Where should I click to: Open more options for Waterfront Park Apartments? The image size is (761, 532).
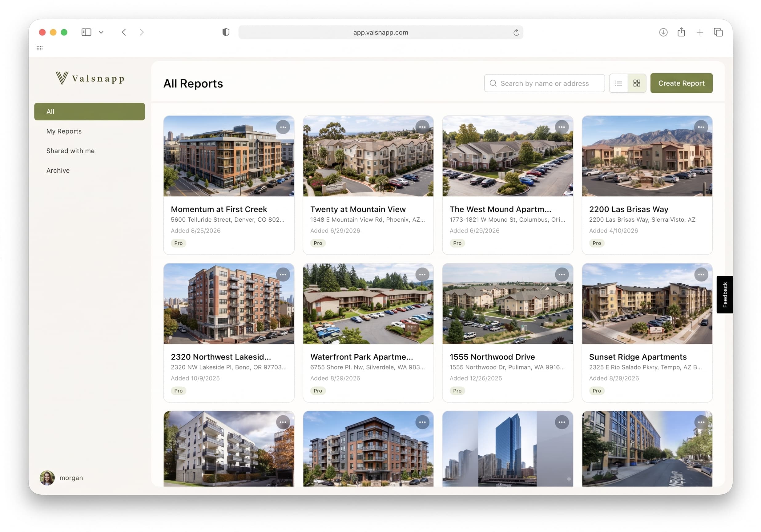click(x=422, y=274)
